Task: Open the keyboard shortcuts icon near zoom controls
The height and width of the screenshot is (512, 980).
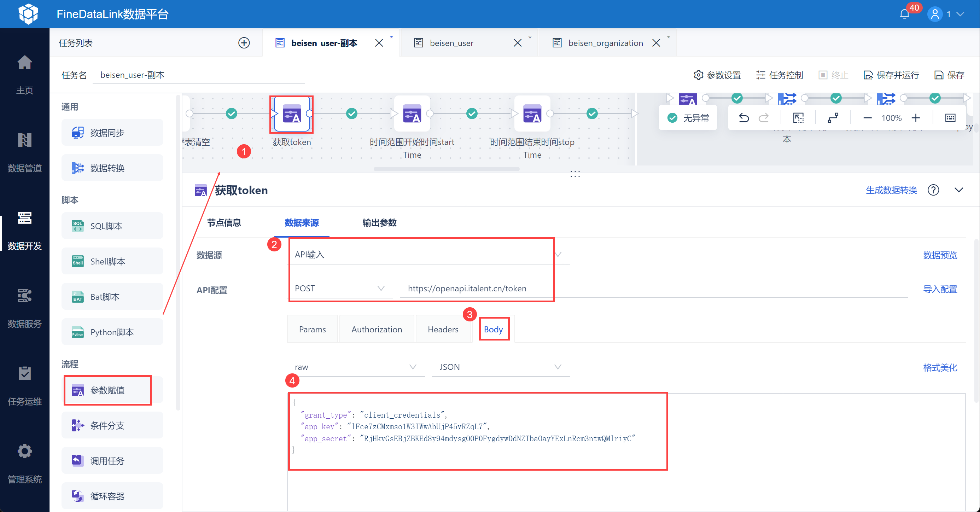Action: [x=950, y=117]
